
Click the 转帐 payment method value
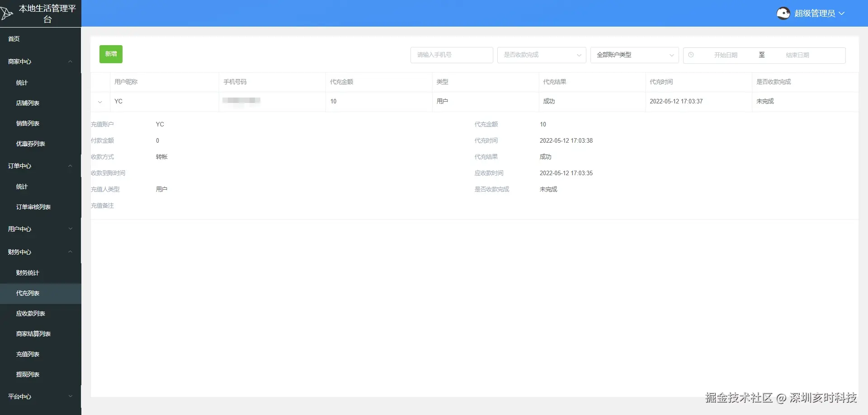tap(162, 157)
